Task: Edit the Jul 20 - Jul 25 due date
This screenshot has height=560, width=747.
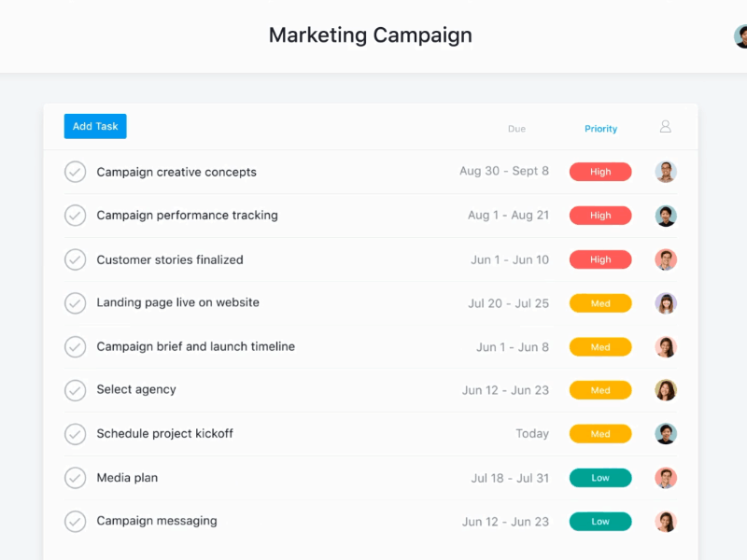Action: (x=508, y=303)
